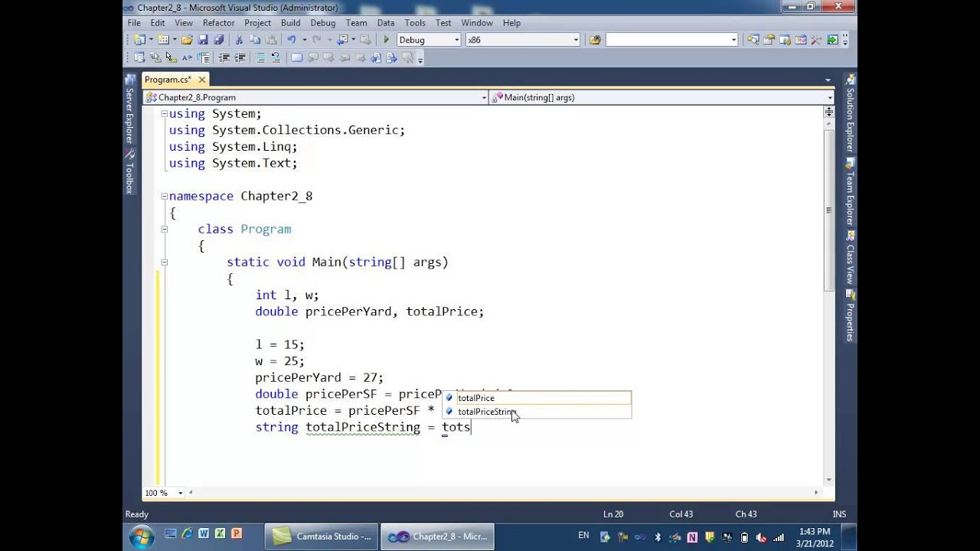Click the Undo arrow icon
Screen dimensions: 980x551
(x=292, y=40)
